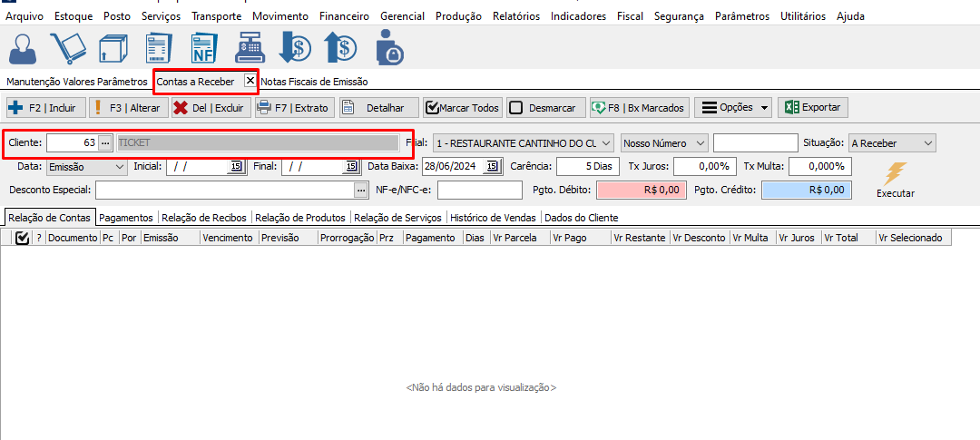Click the up-arrow dollar coin icon
This screenshot has width=980, height=440.
pyautogui.click(x=342, y=49)
